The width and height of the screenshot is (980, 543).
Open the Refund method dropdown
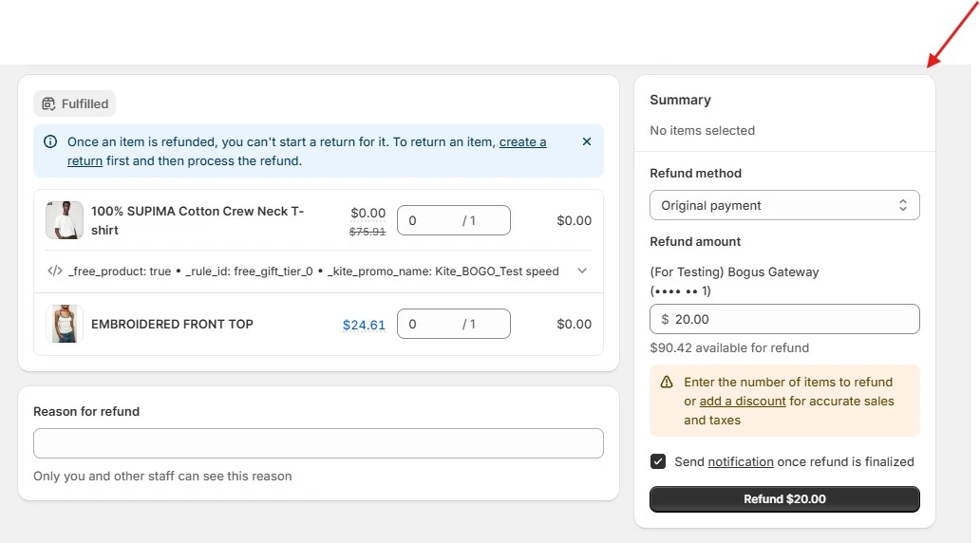click(784, 205)
